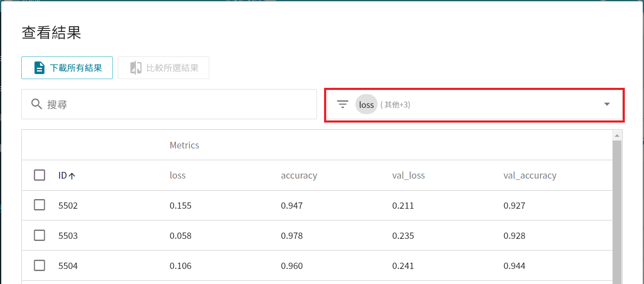Click the 比較所選結果 button
Viewport: 644px width, 284px height.
(x=164, y=68)
